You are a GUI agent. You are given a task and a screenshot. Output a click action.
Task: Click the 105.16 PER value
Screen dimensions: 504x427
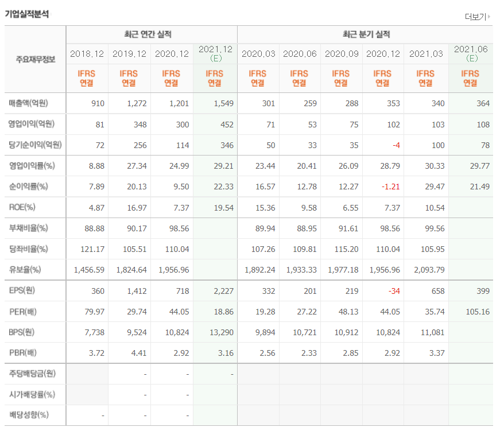coord(478,312)
